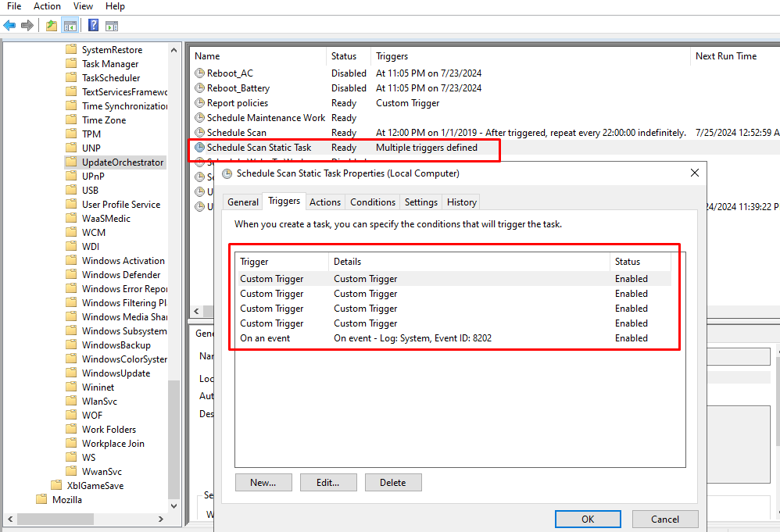Click the clock icon in the Properties dialog title
The image size is (780, 532).
(x=227, y=173)
